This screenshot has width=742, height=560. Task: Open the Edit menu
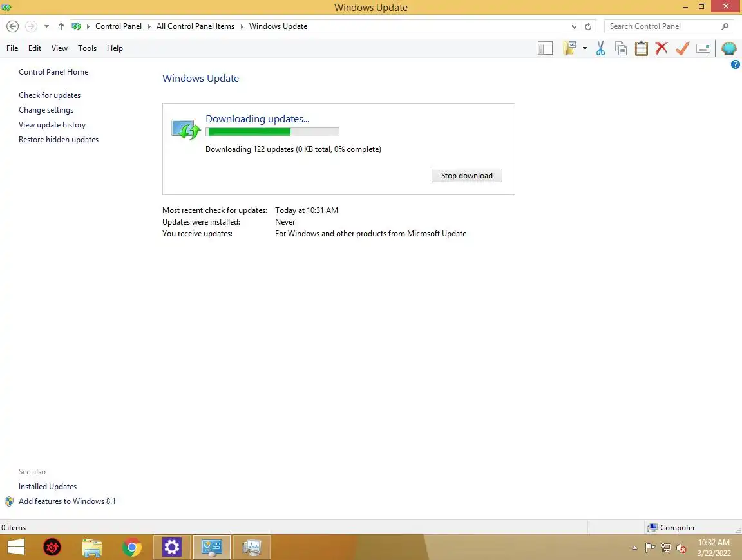[35, 48]
